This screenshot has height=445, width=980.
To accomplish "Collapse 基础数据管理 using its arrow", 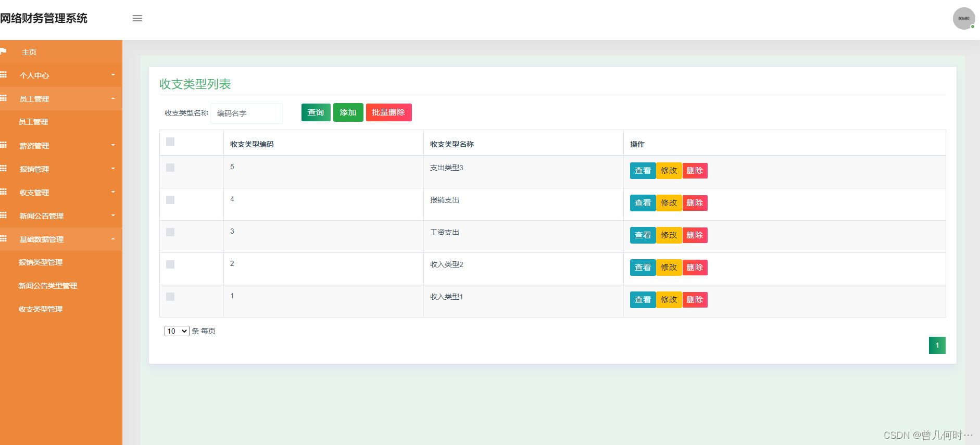I will coord(113,239).
